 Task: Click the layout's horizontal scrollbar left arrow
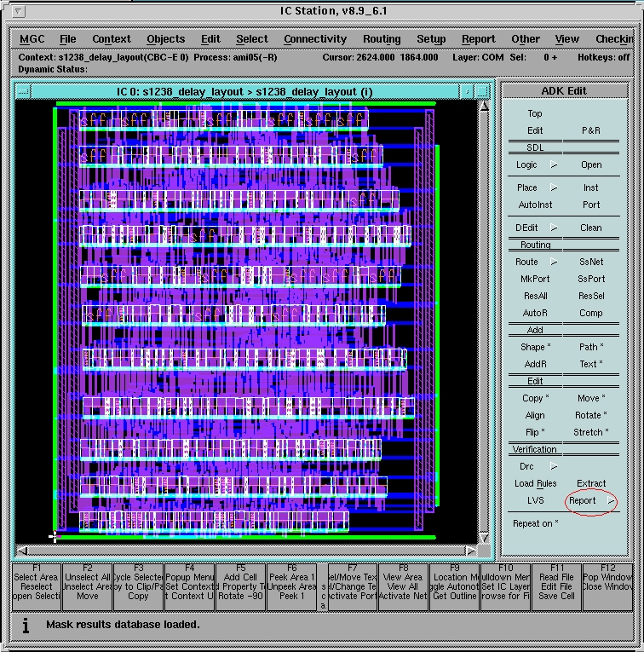coord(22,550)
